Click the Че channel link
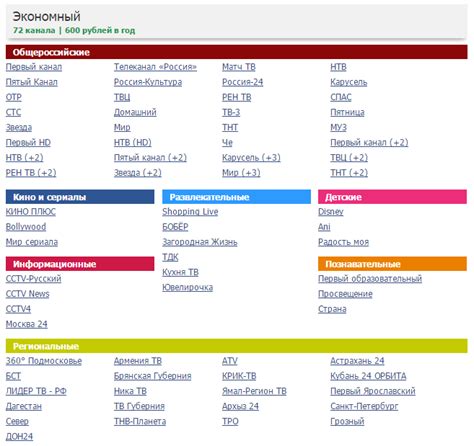The image size is (474, 446). pos(228,143)
